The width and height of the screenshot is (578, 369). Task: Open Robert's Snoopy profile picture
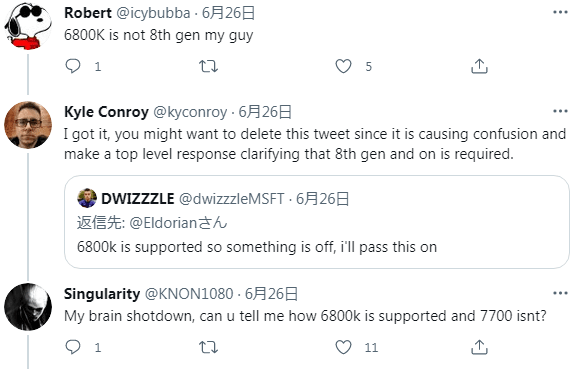(28, 26)
